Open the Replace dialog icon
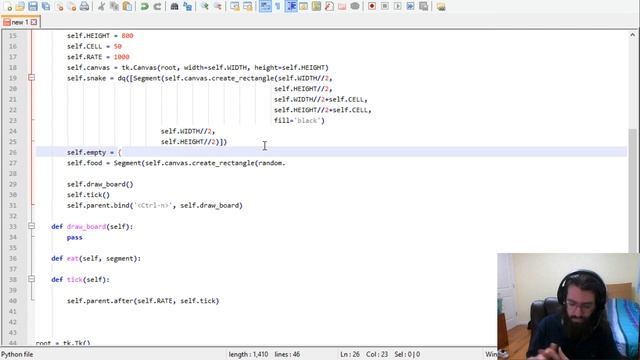 tap(187, 6)
